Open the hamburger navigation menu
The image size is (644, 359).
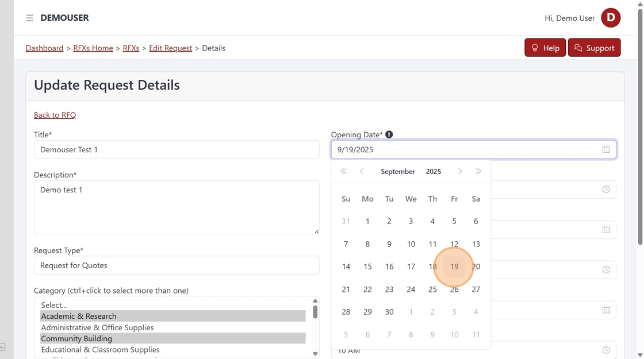tap(30, 18)
